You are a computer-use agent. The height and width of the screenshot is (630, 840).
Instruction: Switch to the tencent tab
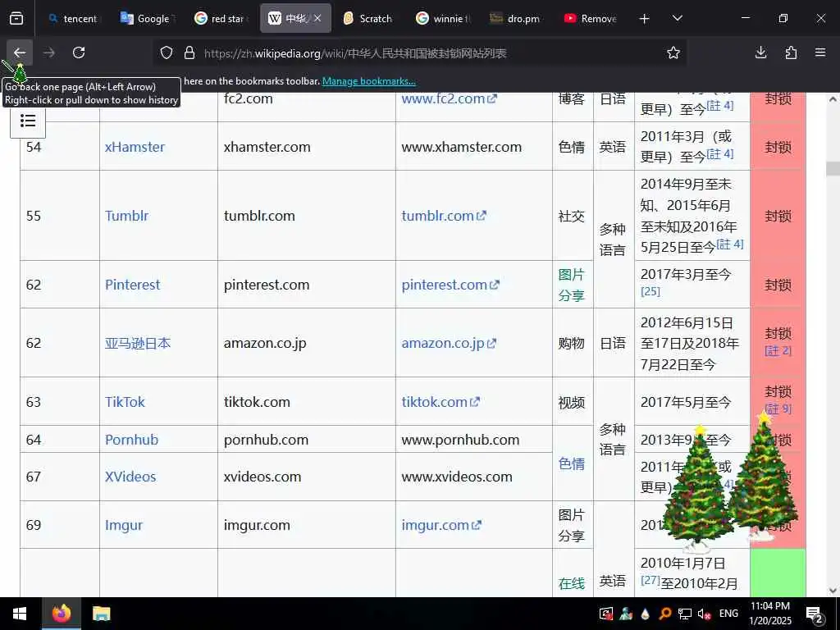click(x=73, y=19)
